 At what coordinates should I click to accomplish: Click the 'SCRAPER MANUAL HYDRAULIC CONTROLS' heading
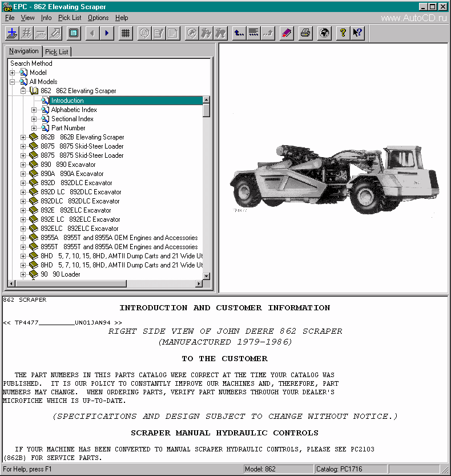pyautogui.click(x=225, y=433)
